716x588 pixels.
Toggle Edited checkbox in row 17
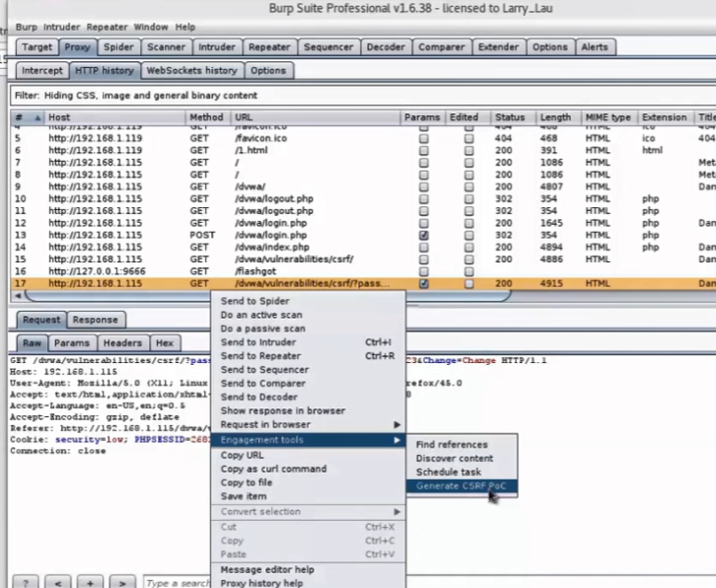(469, 284)
